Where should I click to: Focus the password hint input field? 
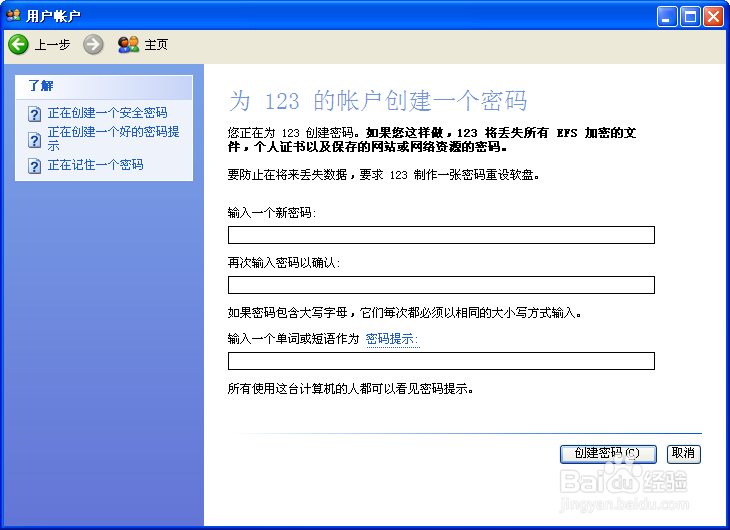441,361
